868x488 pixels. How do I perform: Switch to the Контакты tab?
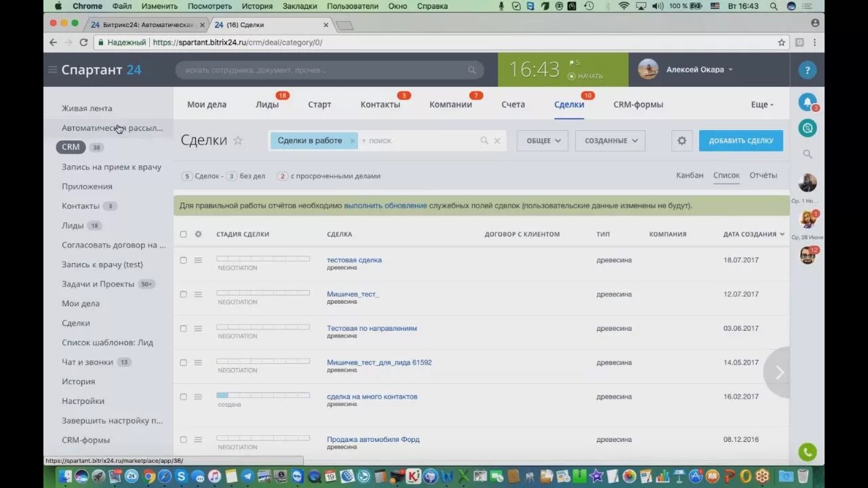tap(380, 104)
